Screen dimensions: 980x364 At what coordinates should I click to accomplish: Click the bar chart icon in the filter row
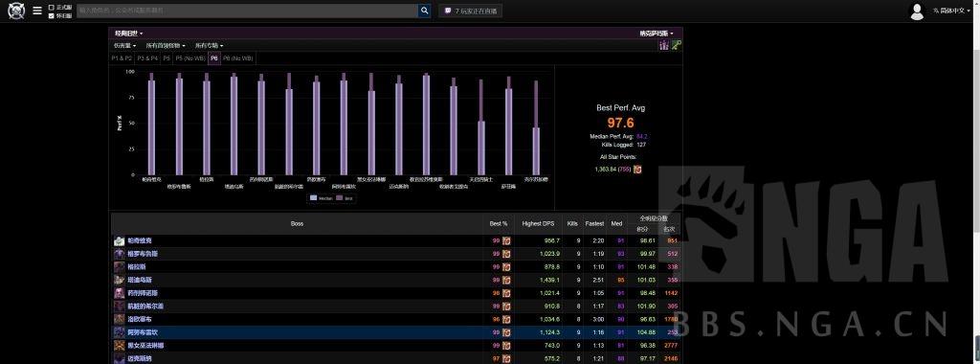664,45
